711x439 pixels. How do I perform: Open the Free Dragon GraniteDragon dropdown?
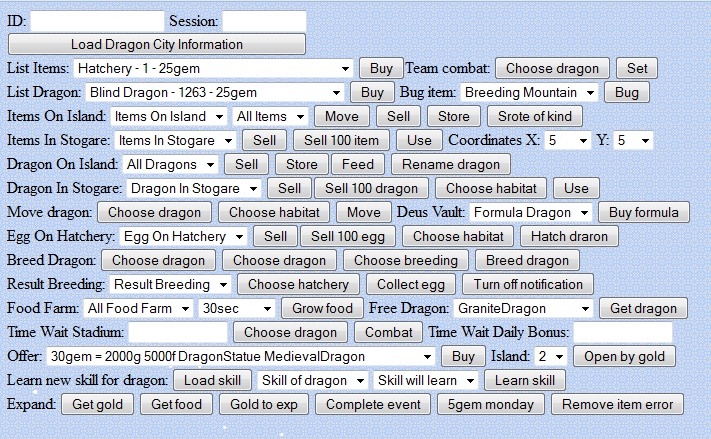(524, 309)
